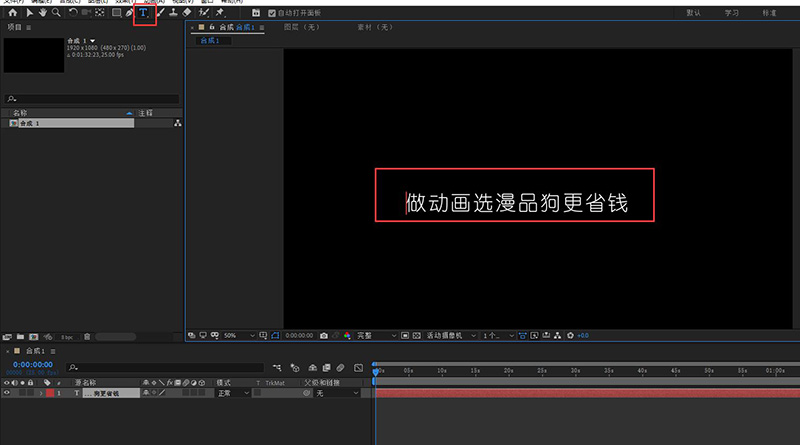The width and height of the screenshot is (800, 445).
Task: Select the Brush tool
Action: tap(161, 13)
